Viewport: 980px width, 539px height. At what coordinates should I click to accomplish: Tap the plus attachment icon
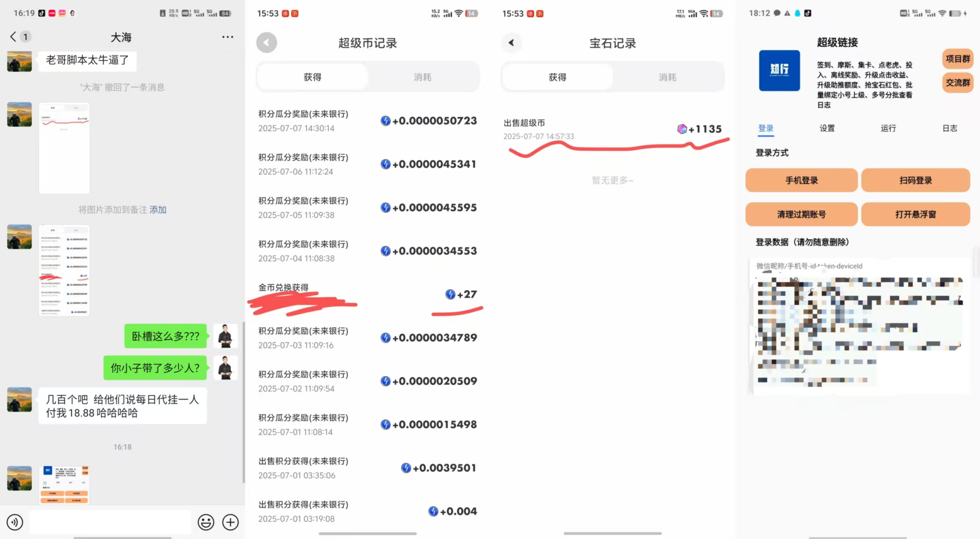tap(230, 522)
